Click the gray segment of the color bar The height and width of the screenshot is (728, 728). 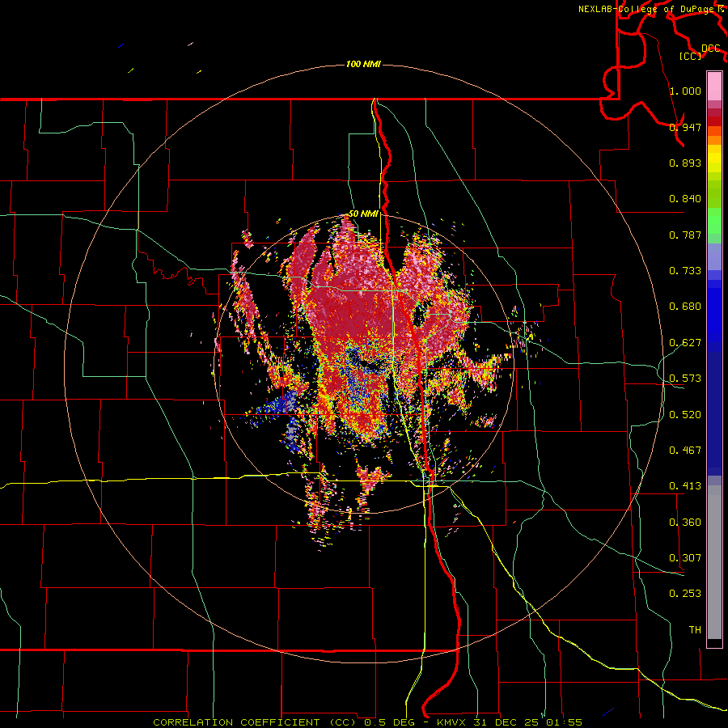[714, 562]
